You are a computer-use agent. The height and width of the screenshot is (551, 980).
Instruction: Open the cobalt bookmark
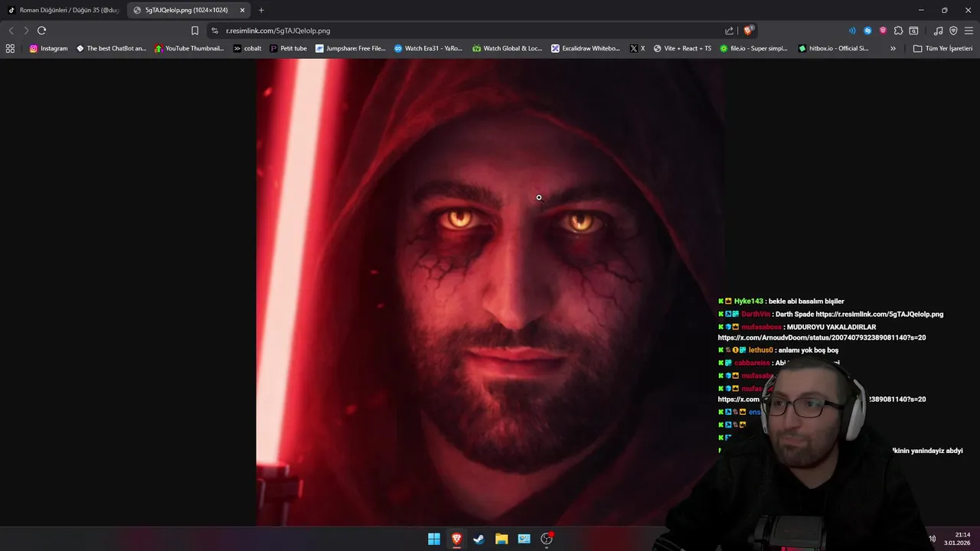248,48
